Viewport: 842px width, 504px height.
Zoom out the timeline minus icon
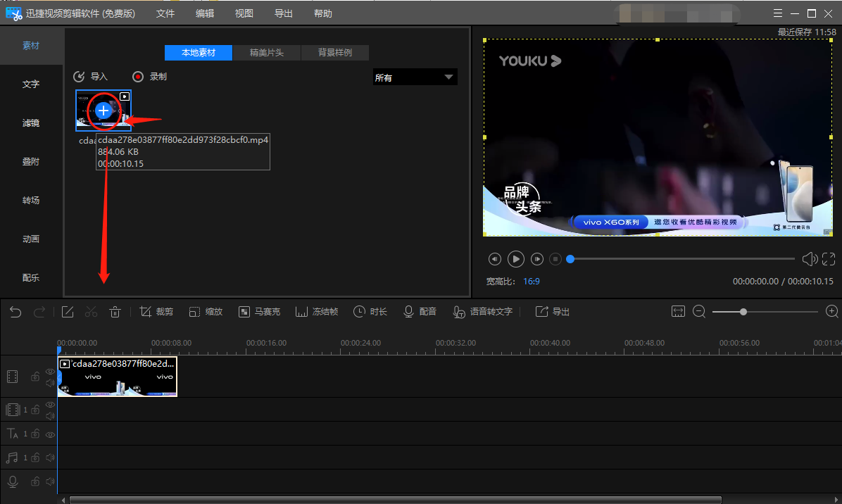(699, 312)
